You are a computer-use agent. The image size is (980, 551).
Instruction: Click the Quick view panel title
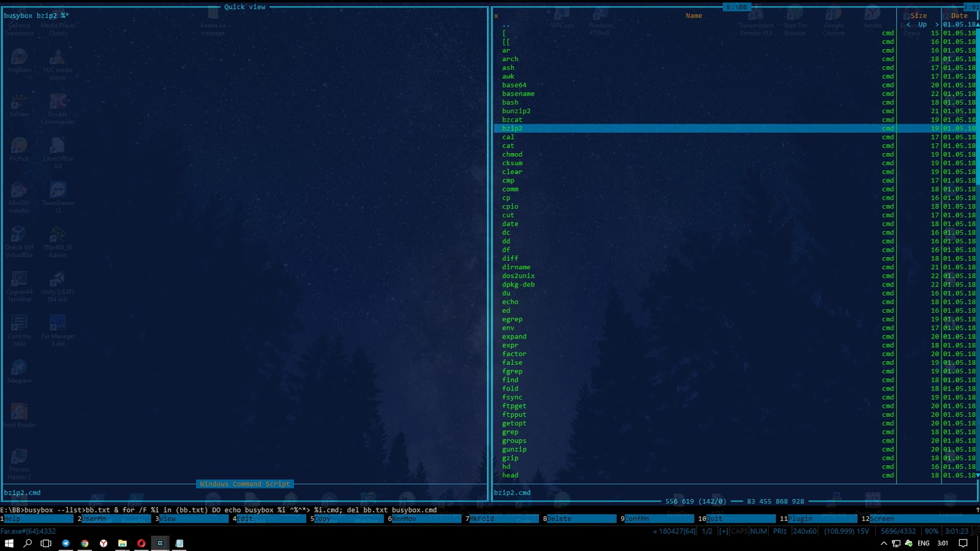[x=245, y=7]
